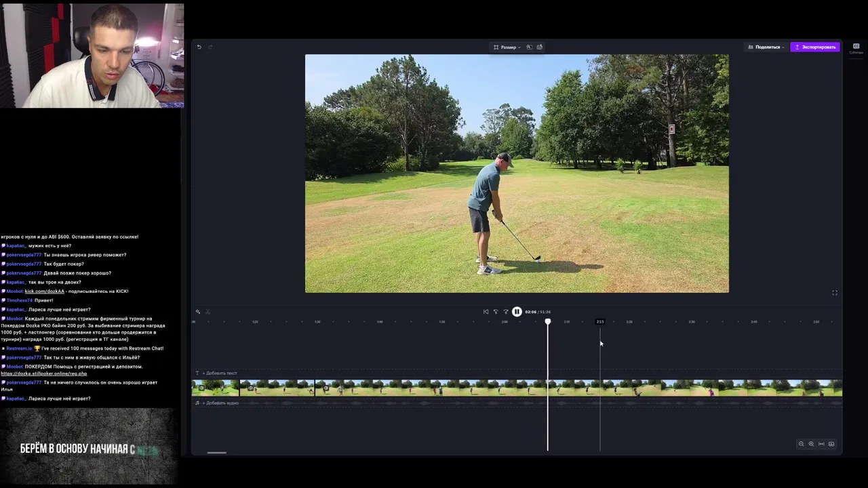Open dozka.stillpoker.online/reg.php link in chat

click(44, 373)
